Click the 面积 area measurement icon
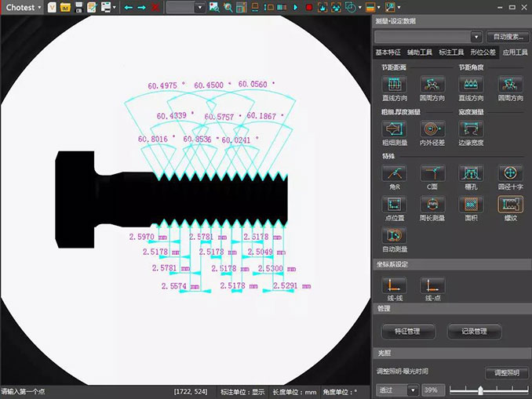The image size is (532, 399). coord(471,205)
